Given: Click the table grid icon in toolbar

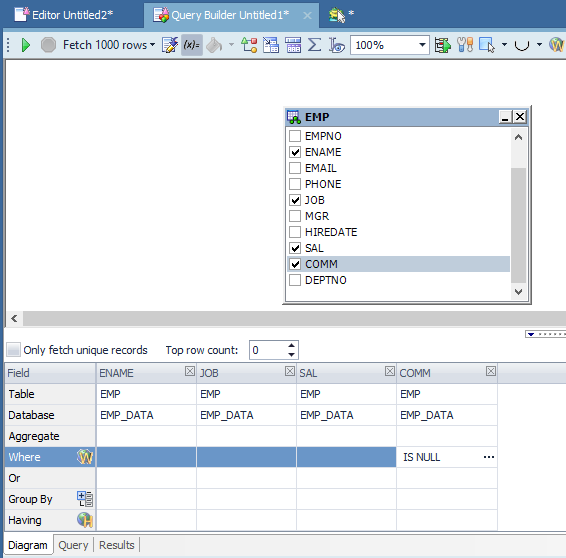Looking at the screenshot, I should pos(293,45).
